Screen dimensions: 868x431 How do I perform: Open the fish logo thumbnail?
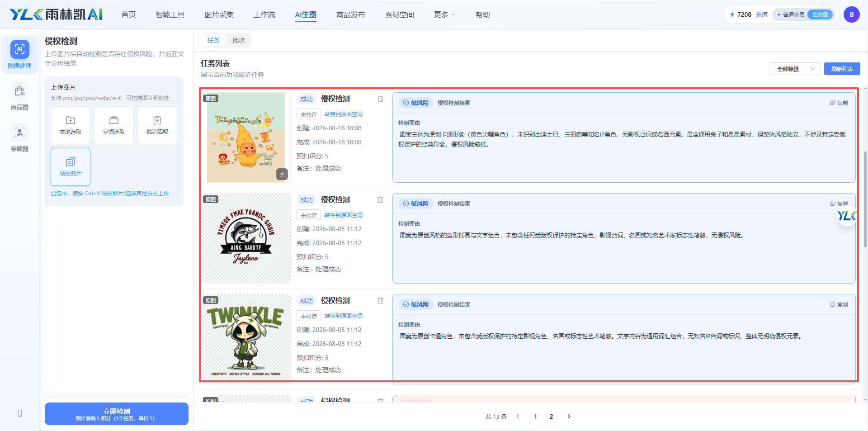click(x=246, y=238)
